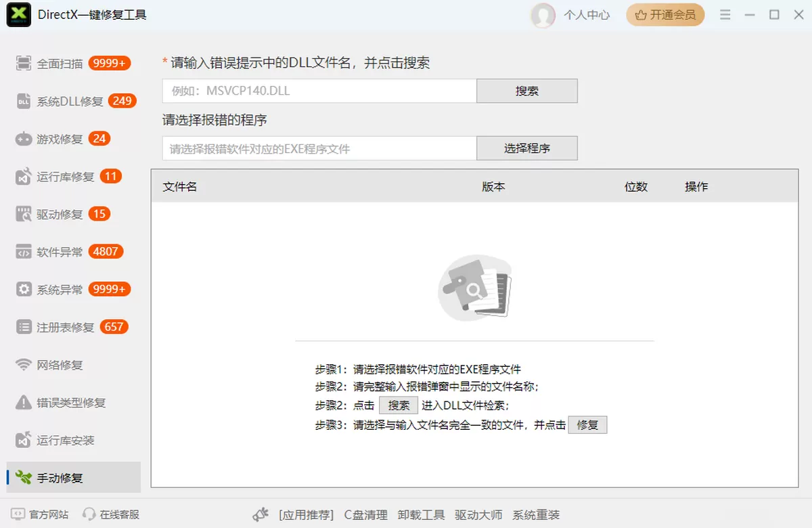Viewport: 812px width, 528px height.
Task: Select the 运行库安装 section
Action: pyautogui.click(x=73, y=440)
